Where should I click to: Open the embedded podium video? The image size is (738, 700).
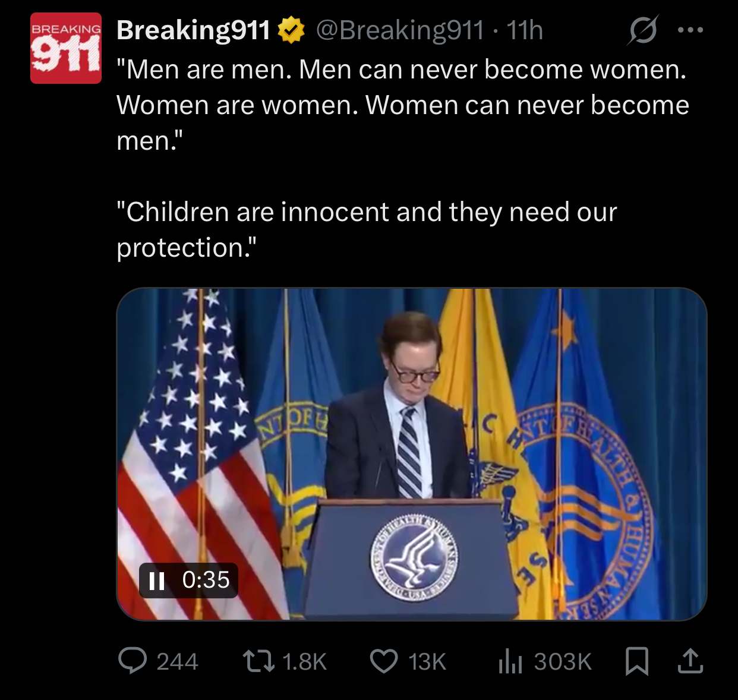click(412, 455)
